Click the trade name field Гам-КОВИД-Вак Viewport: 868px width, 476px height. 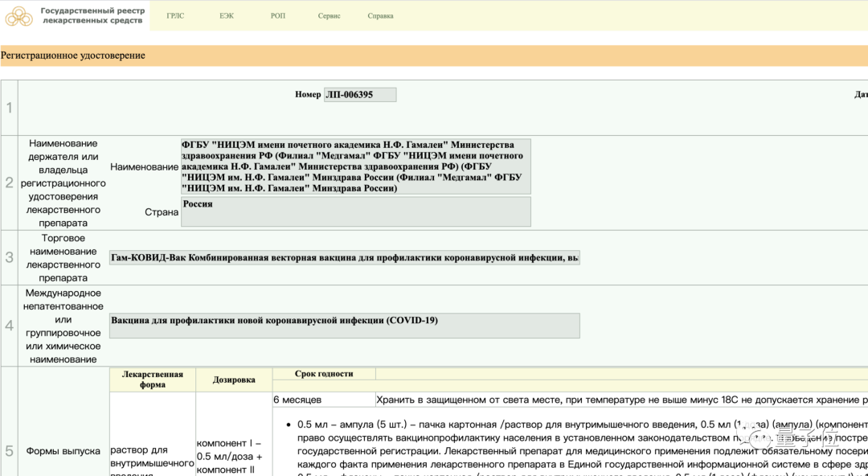tap(344, 257)
